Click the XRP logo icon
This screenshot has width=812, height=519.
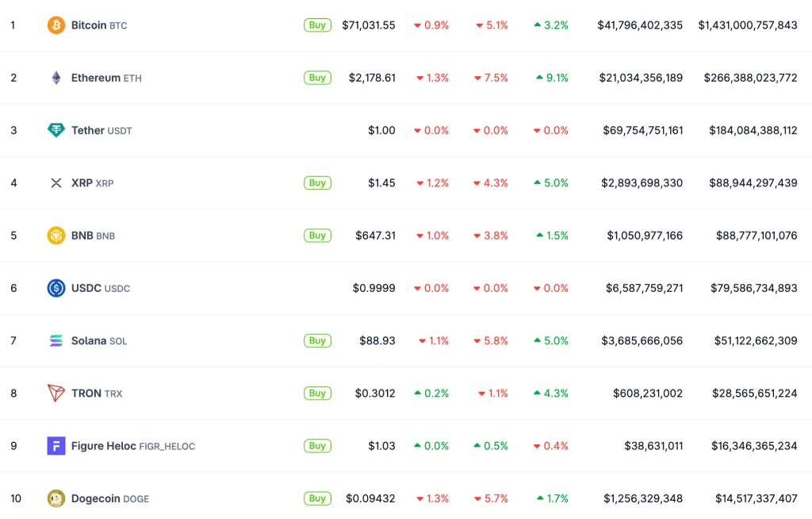[56, 183]
